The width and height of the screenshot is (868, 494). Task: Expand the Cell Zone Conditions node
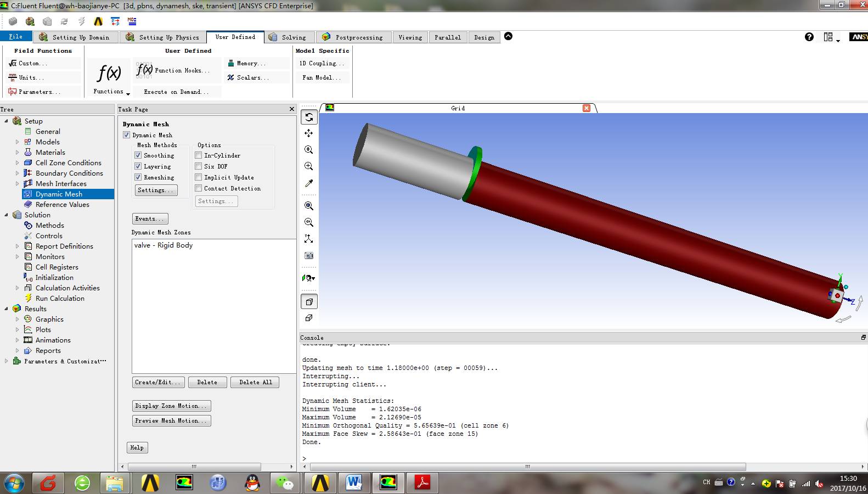point(17,162)
